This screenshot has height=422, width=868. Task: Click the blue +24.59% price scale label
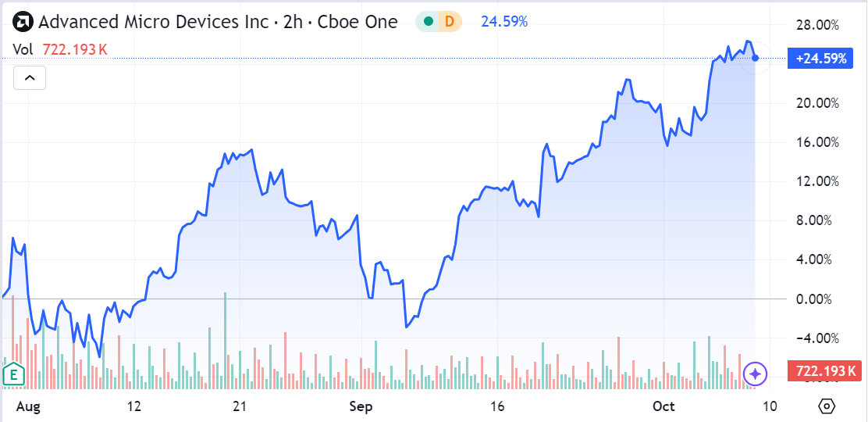coord(820,59)
